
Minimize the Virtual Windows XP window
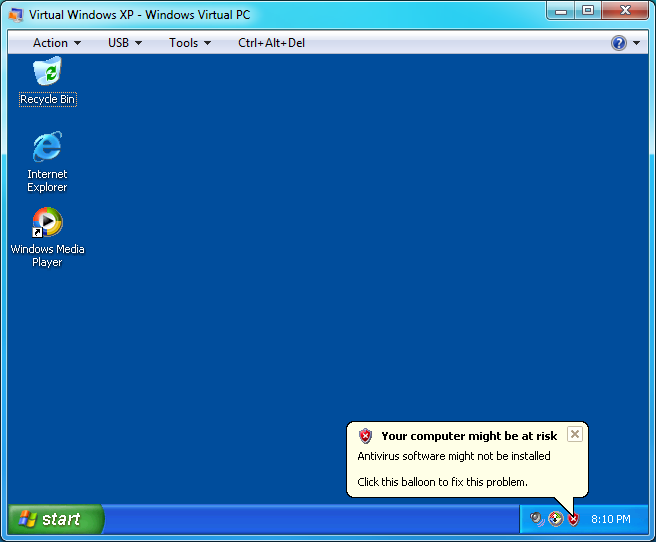(561, 11)
